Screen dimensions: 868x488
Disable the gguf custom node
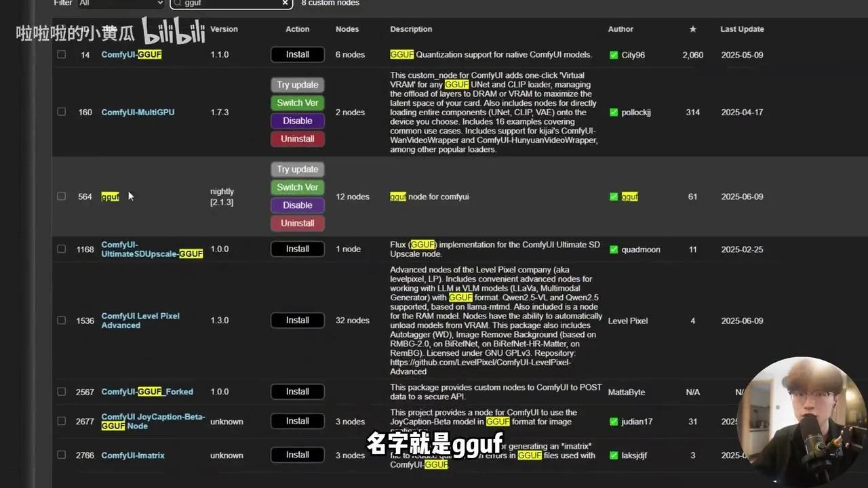(297, 205)
